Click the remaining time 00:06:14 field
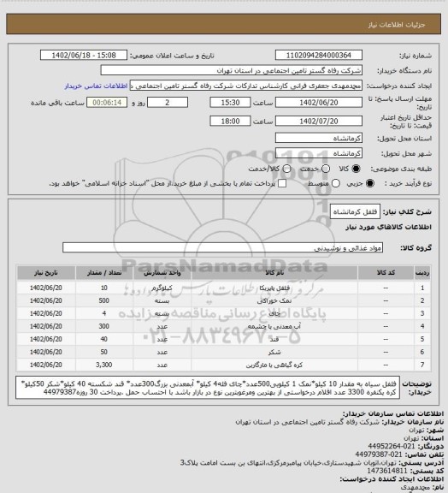Viewport: 448px width, 493px height. 107,103
